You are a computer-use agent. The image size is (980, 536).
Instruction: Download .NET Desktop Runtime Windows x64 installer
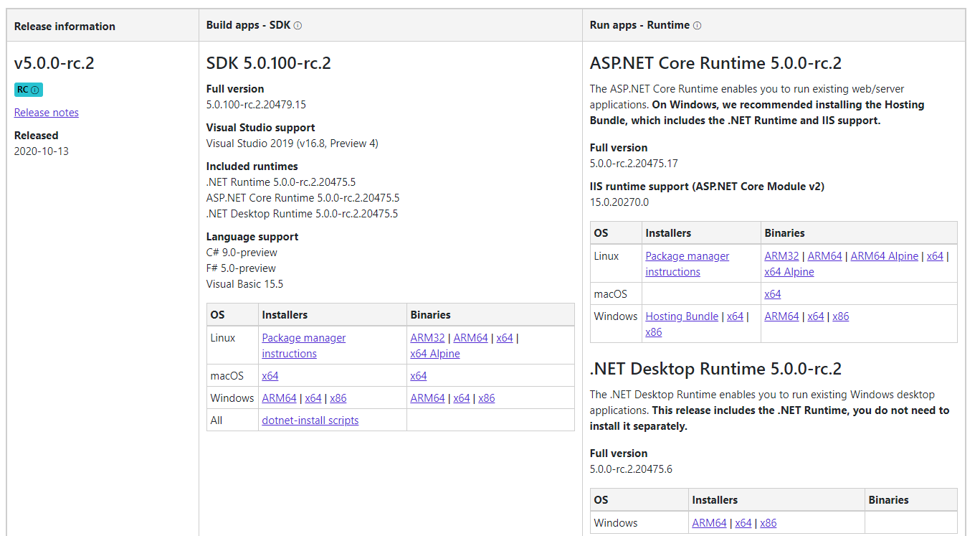743,522
